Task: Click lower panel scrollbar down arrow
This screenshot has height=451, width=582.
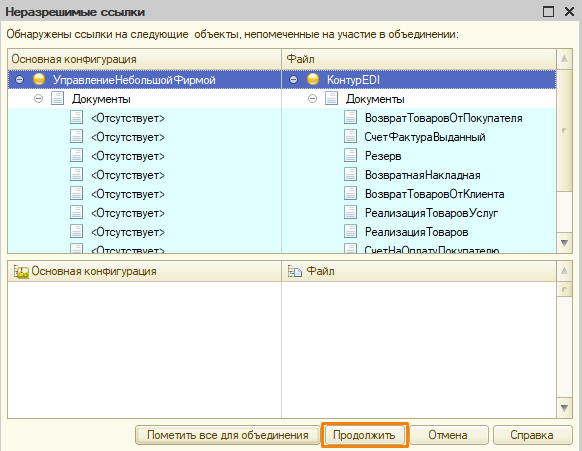Action: pyautogui.click(x=564, y=408)
